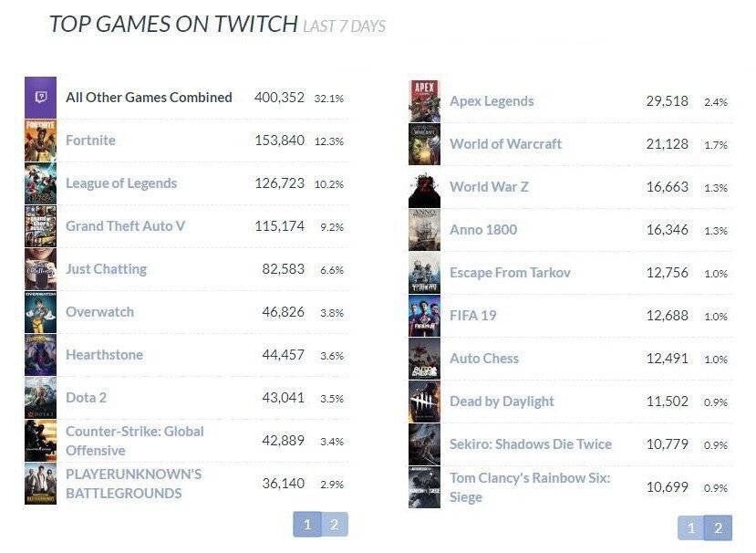Select page 1 button under left list
Screen dimensions: 756x553
click(x=307, y=525)
